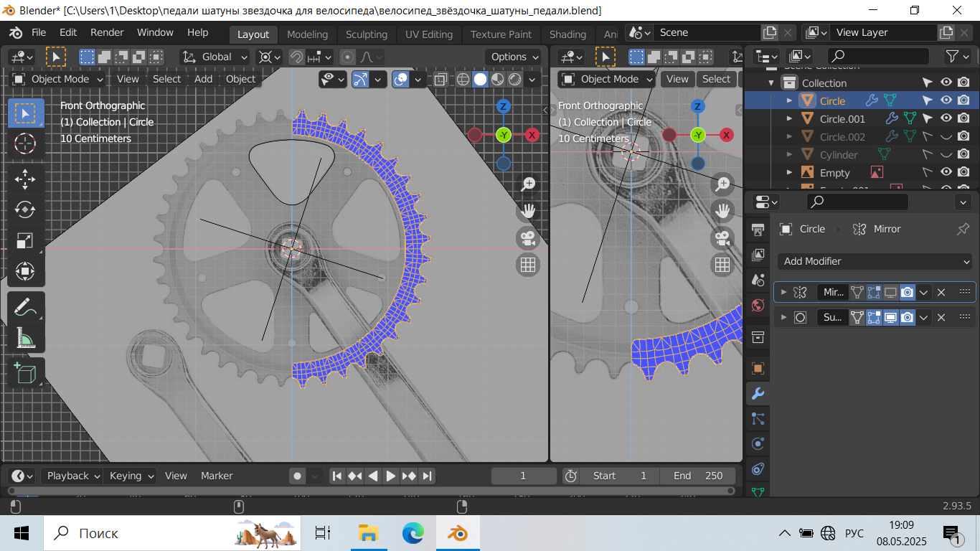The image size is (980, 551).
Task: Click the camera view icon in left viewport
Action: pyautogui.click(x=529, y=237)
